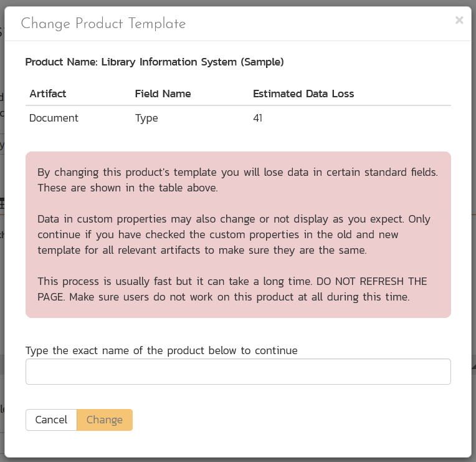Click the Library Information System (Sample) text

tap(193, 62)
